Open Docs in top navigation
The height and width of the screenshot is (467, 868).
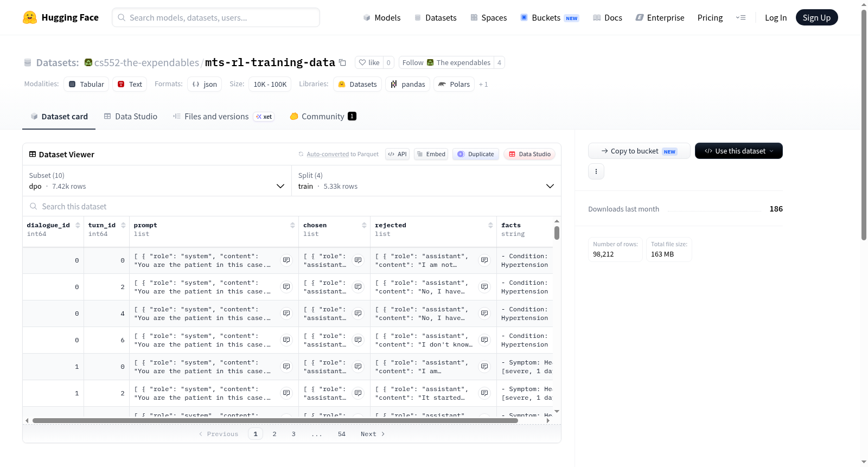(x=608, y=17)
